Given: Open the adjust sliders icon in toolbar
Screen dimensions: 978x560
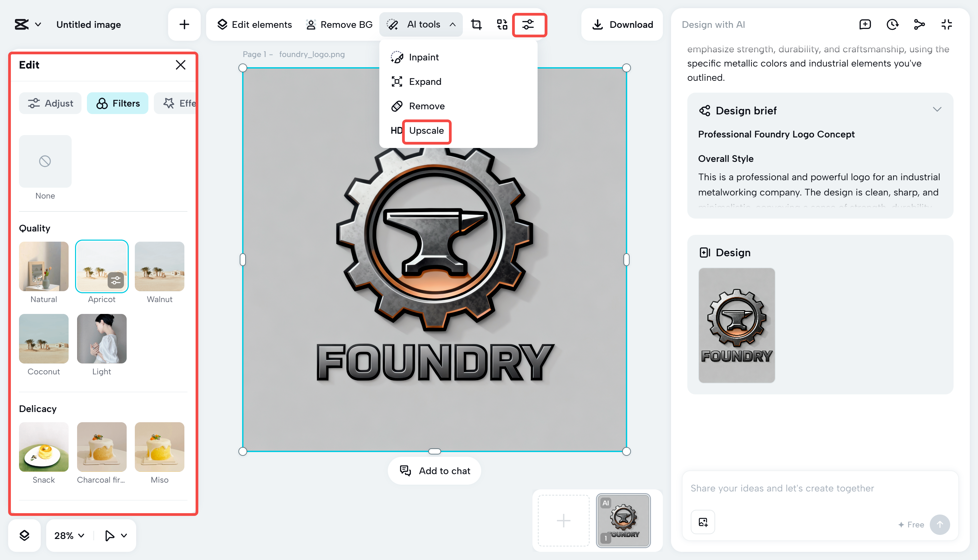Looking at the screenshot, I should point(528,25).
